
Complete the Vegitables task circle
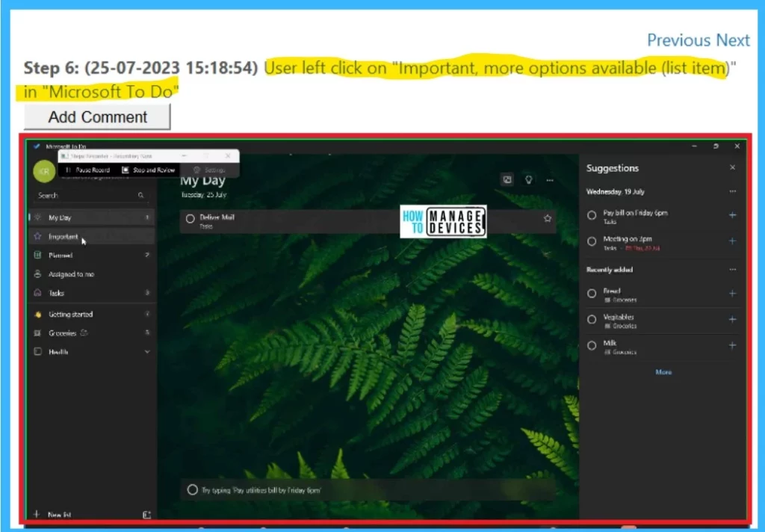pyautogui.click(x=592, y=319)
